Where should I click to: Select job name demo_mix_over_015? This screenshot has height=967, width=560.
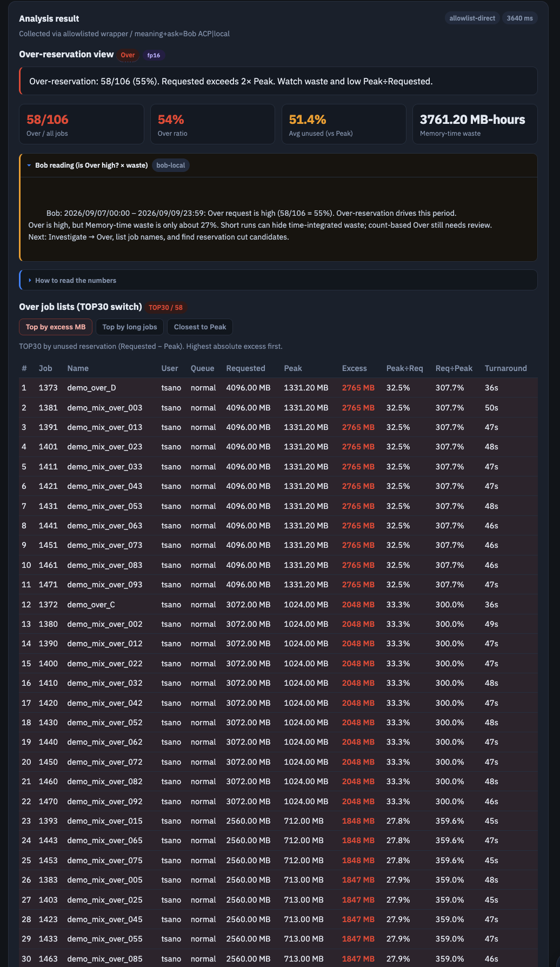click(x=105, y=821)
